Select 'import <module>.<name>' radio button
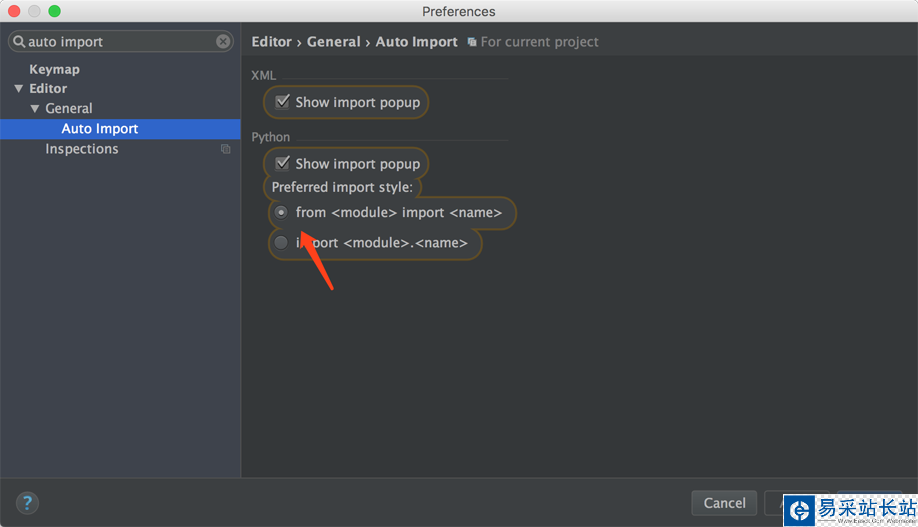 [281, 242]
